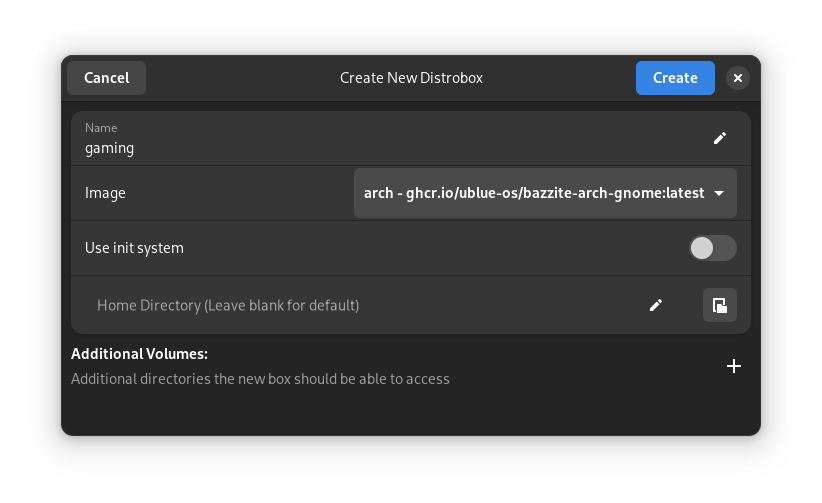Open the Image selection dropdown
822x503 pixels.
pos(545,193)
